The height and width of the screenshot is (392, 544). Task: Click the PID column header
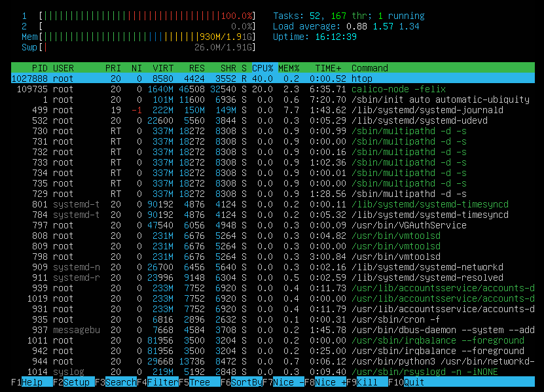tap(39, 68)
